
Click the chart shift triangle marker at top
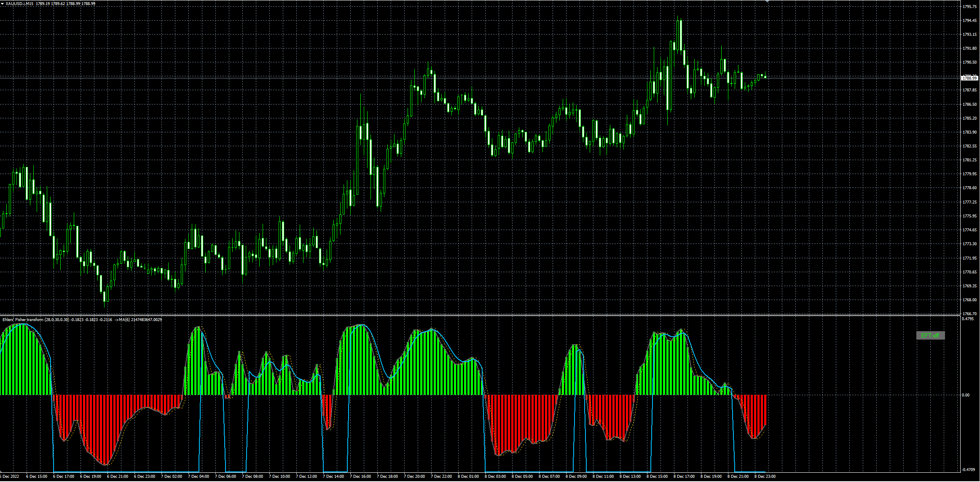coord(767,2)
